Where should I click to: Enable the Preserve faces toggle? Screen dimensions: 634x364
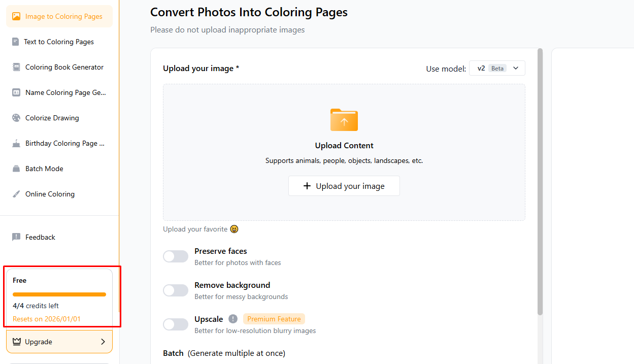coord(176,256)
